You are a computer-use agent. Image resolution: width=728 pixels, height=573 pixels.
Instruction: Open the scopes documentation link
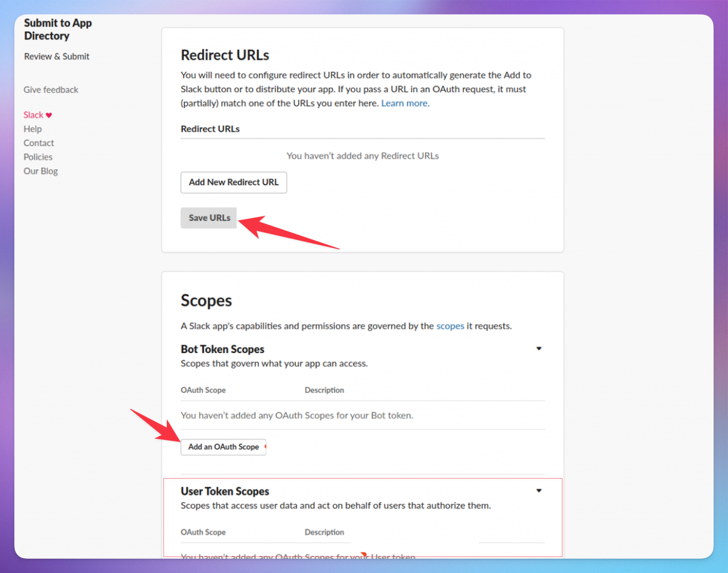tap(450, 326)
